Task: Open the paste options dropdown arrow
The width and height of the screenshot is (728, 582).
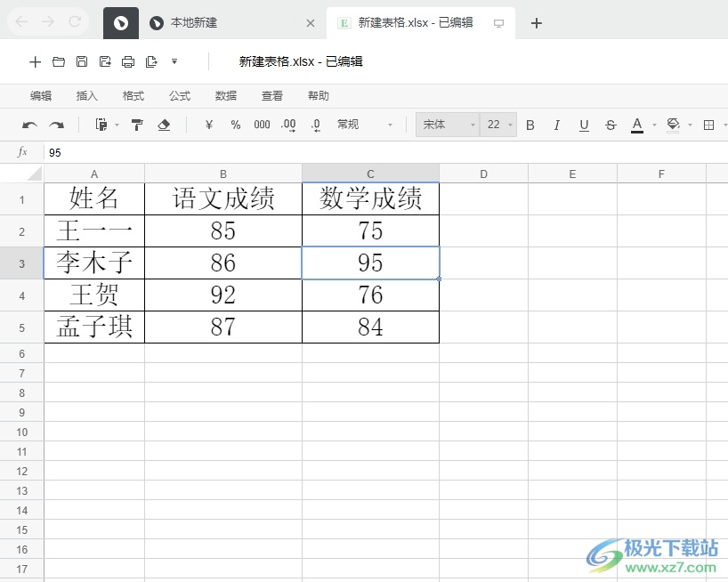Action: click(117, 125)
